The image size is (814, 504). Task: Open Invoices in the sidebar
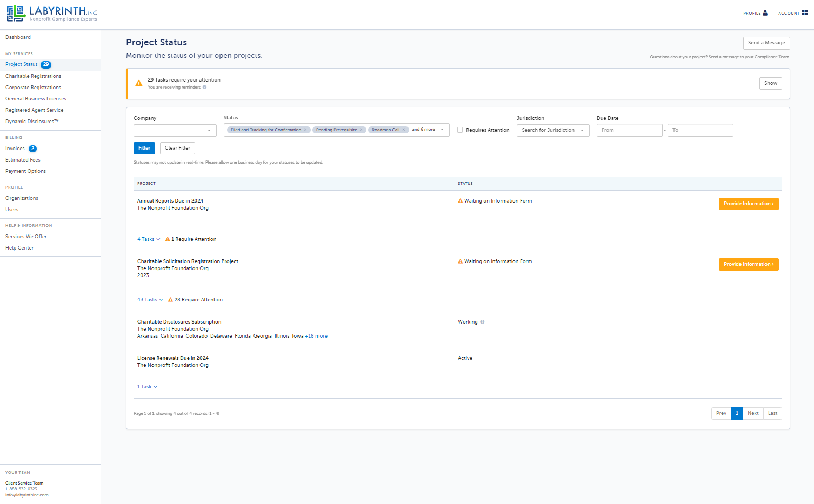(15, 149)
